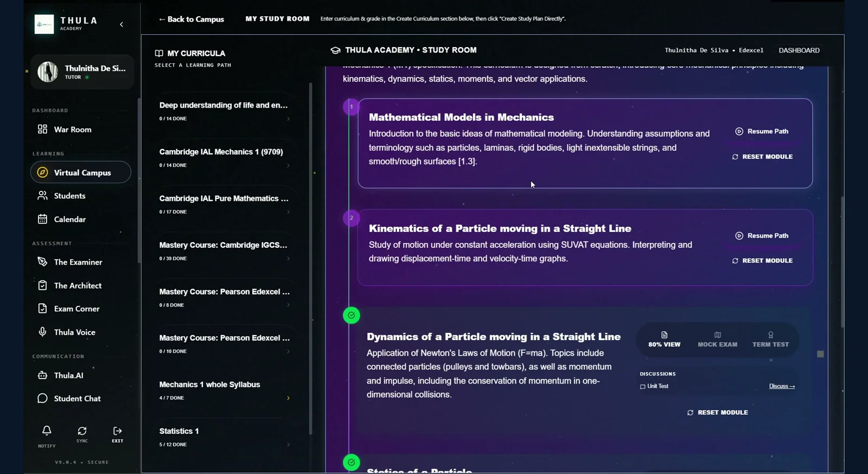This screenshot has height=474, width=868.
Task: Click the My Curricula book icon
Action: point(159,53)
